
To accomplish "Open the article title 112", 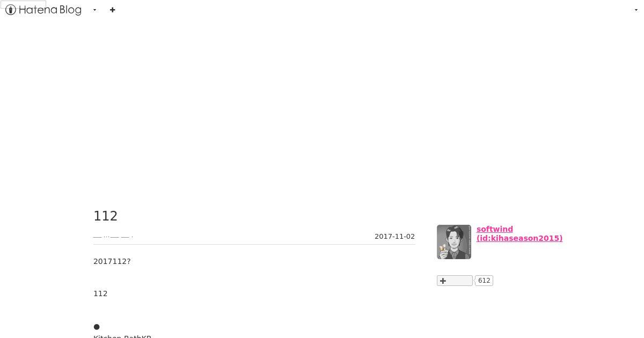I will (x=105, y=216).
